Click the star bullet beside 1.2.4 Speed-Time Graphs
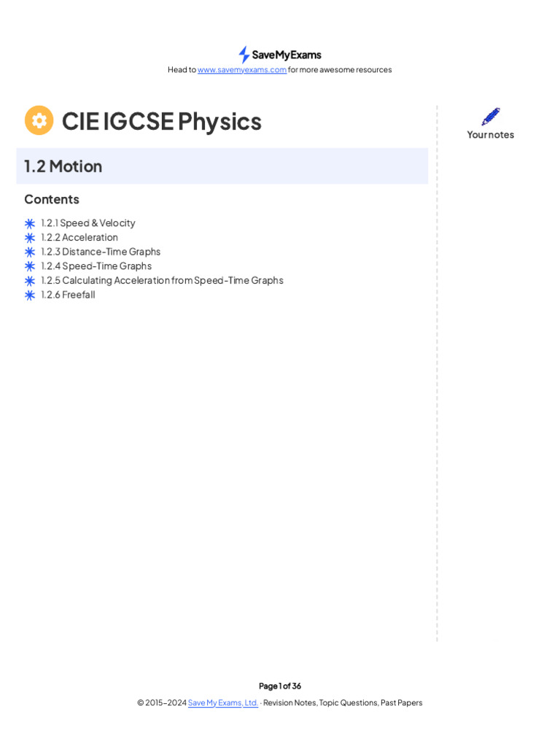 pos(30,266)
